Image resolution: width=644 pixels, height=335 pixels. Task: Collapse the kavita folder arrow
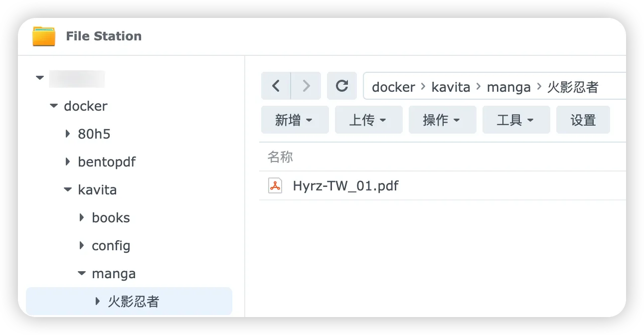[x=68, y=190]
